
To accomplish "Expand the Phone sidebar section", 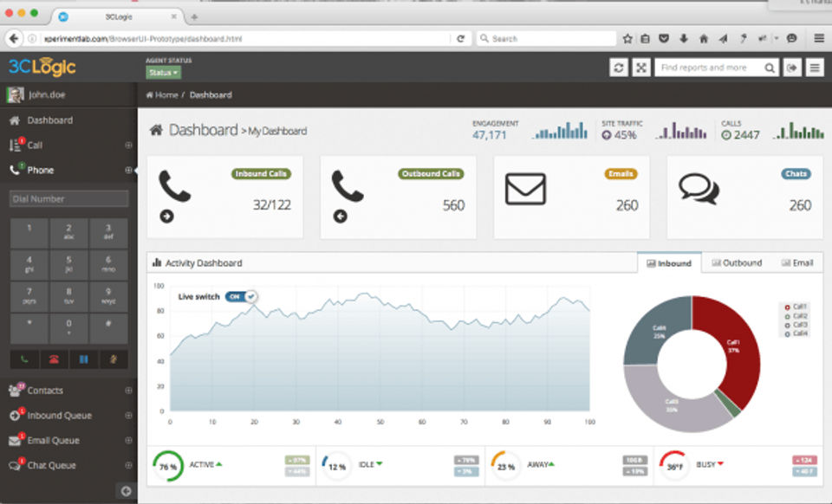I will 128,170.
